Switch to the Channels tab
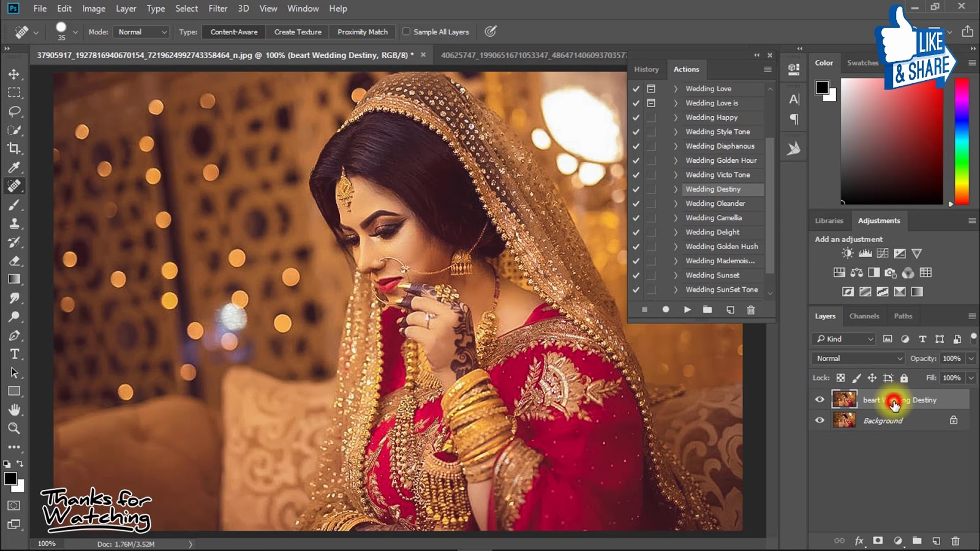The image size is (980, 551). pos(864,316)
